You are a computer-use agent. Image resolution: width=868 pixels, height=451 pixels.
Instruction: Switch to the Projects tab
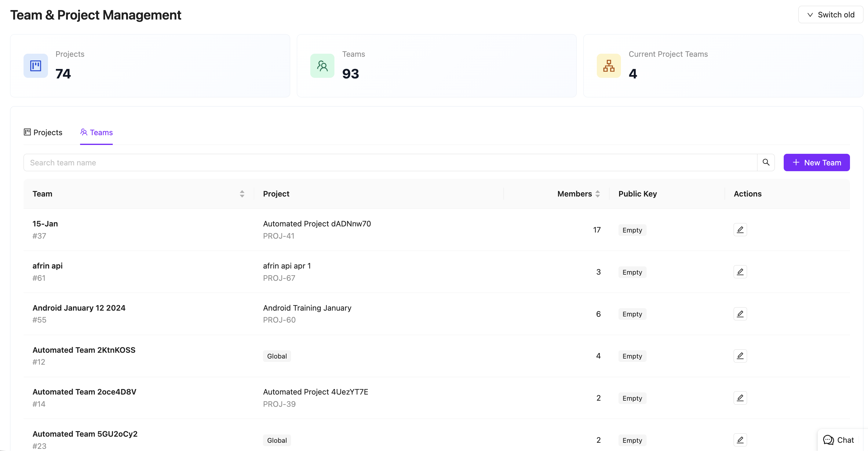pyautogui.click(x=43, y=133)
